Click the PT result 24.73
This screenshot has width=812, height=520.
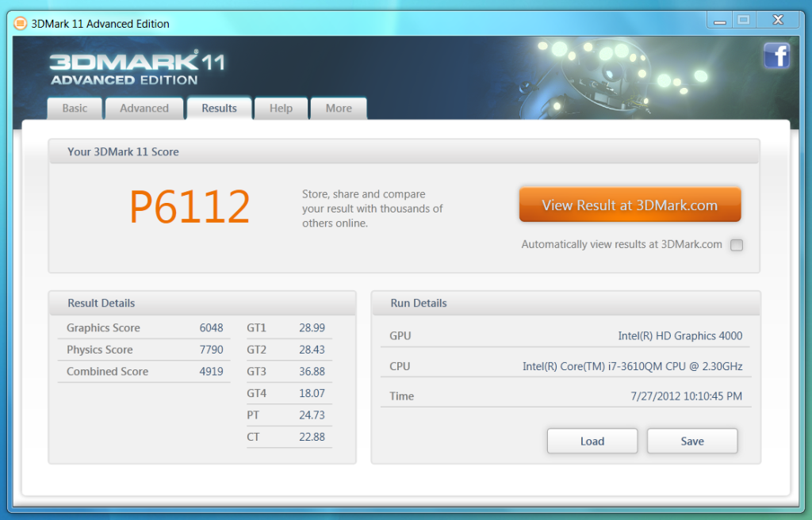pyautogui.click(x=312, y=415)
